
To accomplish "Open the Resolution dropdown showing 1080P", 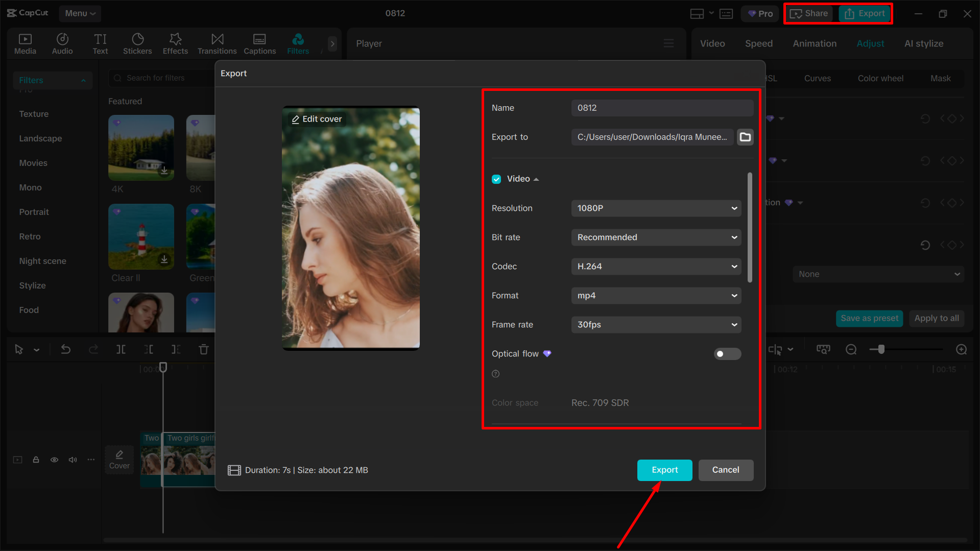I will tap(656, 208).
